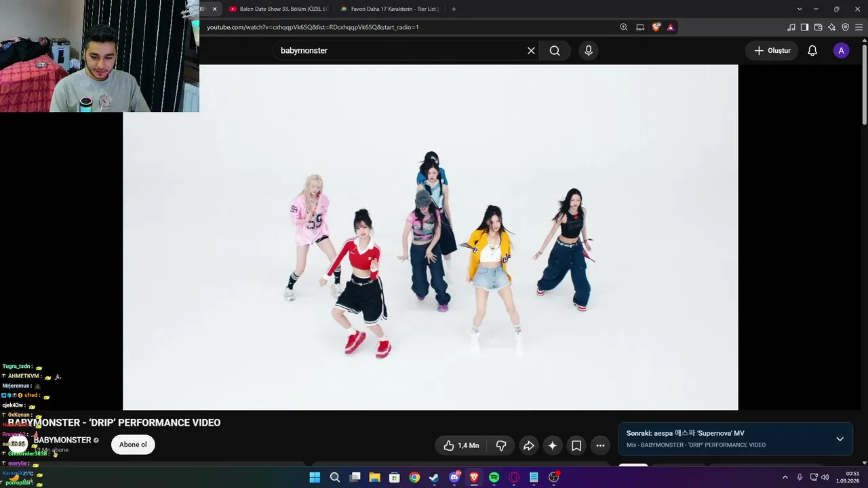
Task: Open OBS Studio from the taskbar
Action: click(554, 477)
